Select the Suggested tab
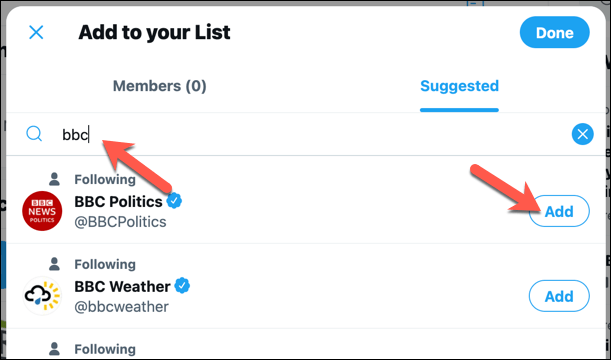611x360 pixels. 459,86
